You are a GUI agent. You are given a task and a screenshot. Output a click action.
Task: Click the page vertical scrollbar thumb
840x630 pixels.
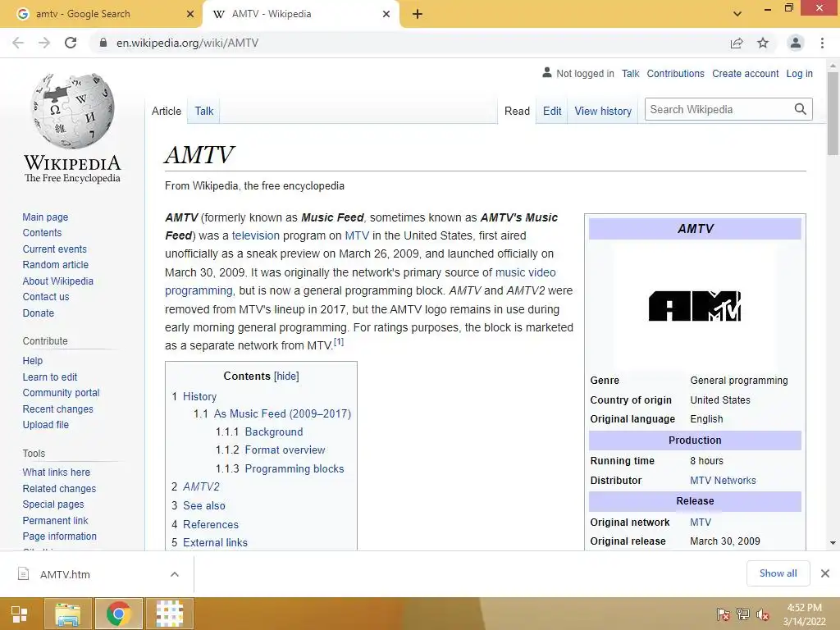833,113
